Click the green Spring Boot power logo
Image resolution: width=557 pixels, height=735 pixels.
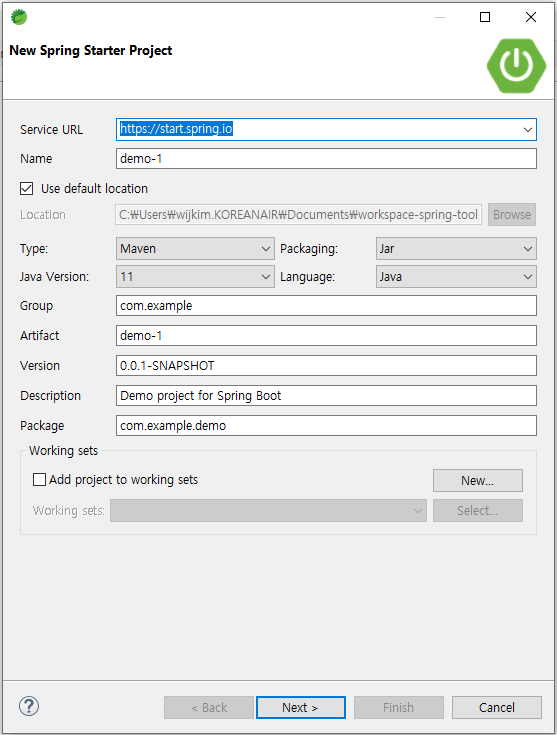(516, 66)
